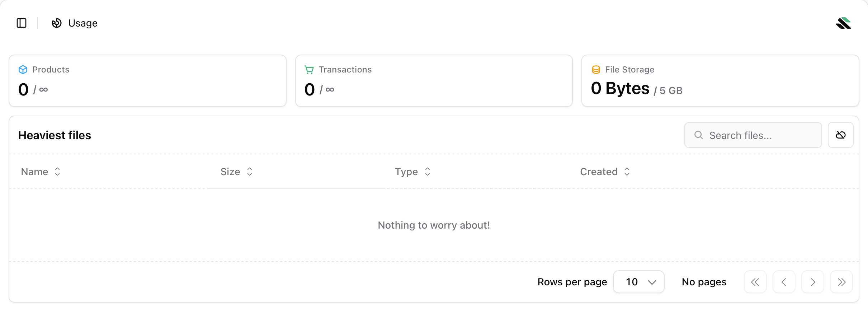Toggle the sidebar panel visibility

(21, 23)
